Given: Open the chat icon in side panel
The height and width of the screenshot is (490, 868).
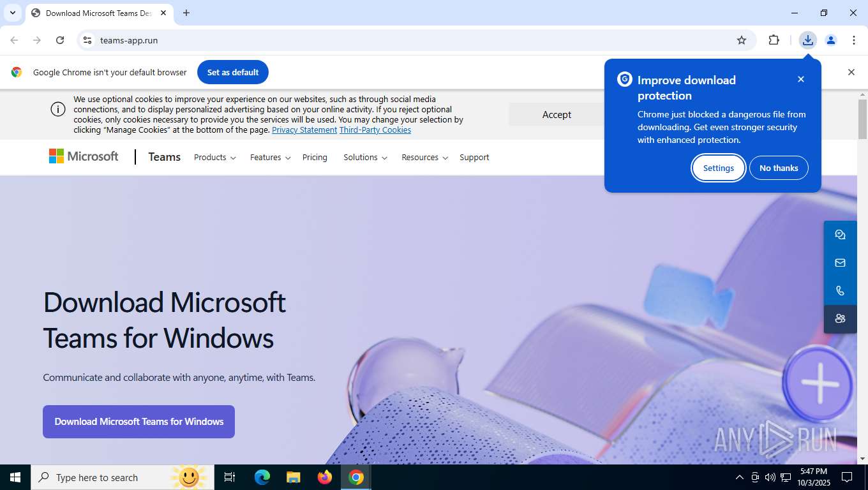Looking at the screenshot, I should [840, 235].
